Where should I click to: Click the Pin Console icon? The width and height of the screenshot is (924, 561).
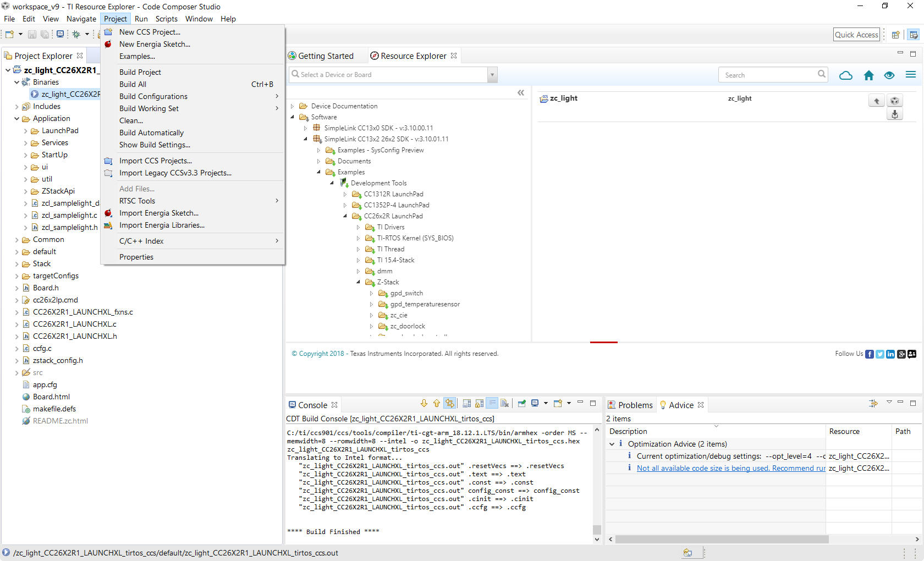[x=522, y=404]
